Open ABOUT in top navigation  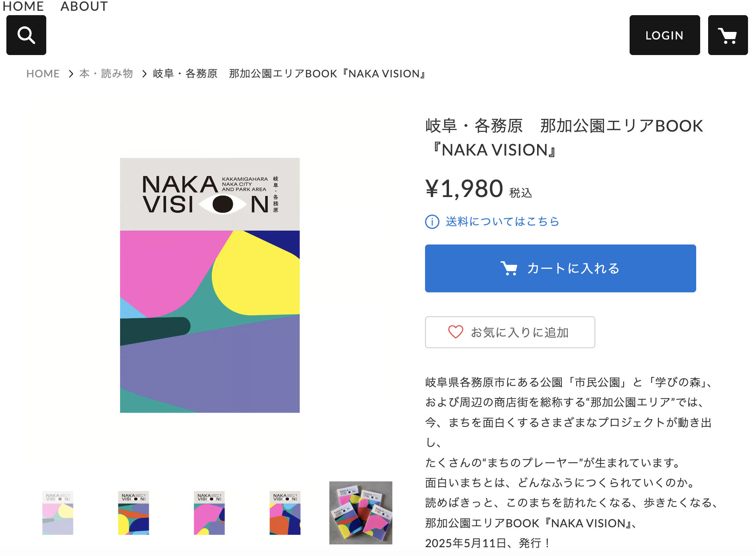pyautogui.click(x=84, y=6)
